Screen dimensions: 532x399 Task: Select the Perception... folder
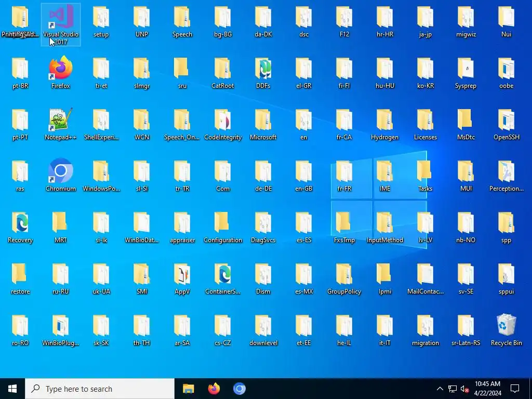click(506, 176)
